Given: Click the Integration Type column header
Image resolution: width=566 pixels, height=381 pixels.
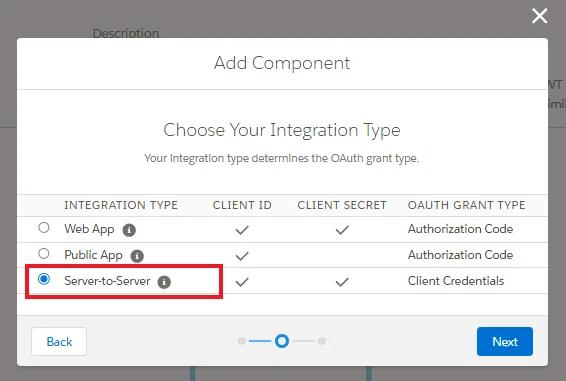Looking at the screenshot, I should pos(121,205).
